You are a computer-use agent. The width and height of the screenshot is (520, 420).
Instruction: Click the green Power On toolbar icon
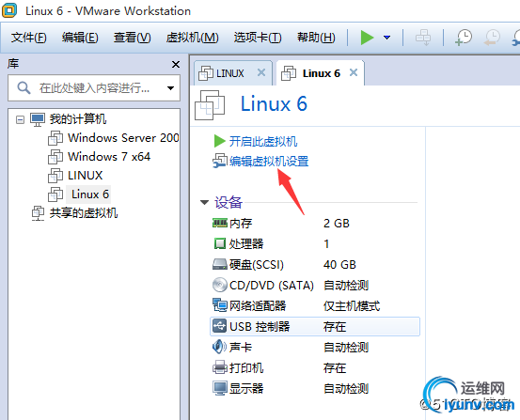(367, 38)
